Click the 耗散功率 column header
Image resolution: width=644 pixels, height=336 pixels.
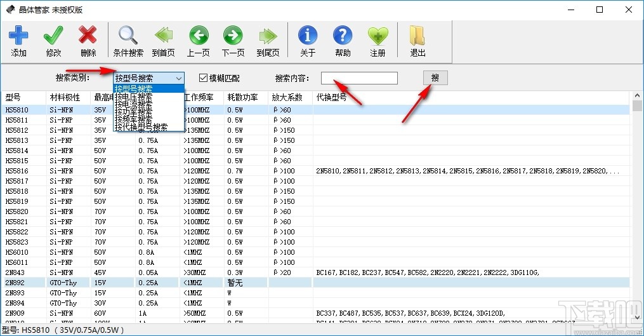[x=246, y=97]
